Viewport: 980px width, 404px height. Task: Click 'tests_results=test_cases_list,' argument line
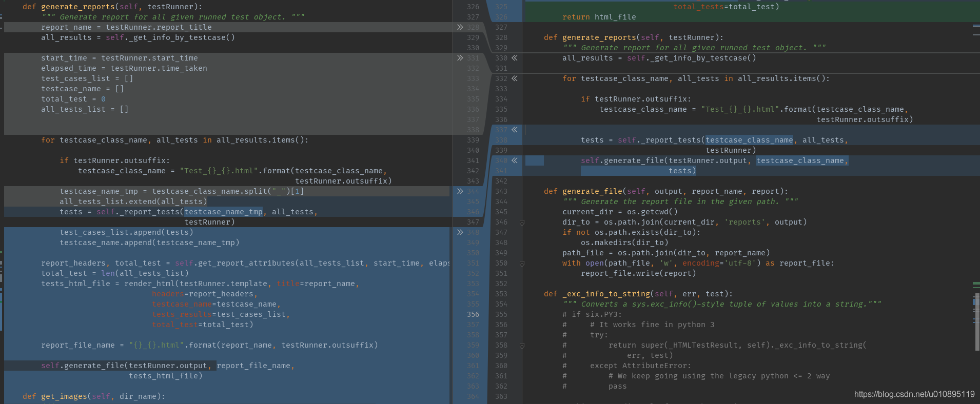coord(221,314)
